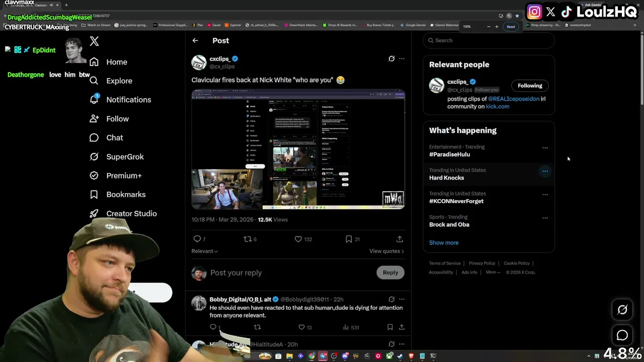
Task: Go back using the Post arrow
Action: coord(195,41)
